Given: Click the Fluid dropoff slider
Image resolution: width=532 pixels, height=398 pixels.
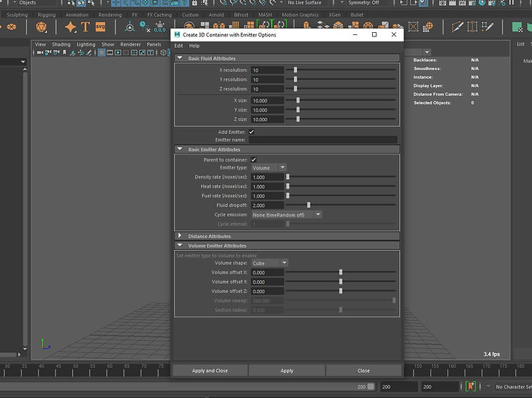Looking at the screenshot, I should (x=341, y=205).
